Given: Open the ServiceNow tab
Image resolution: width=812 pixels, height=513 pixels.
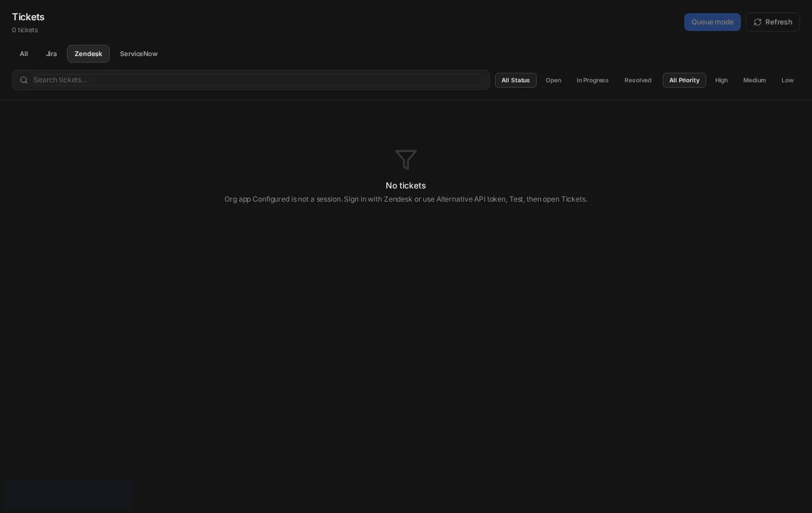Looking at the screenshot, I should pyautogui.click(x=139, y=54).
